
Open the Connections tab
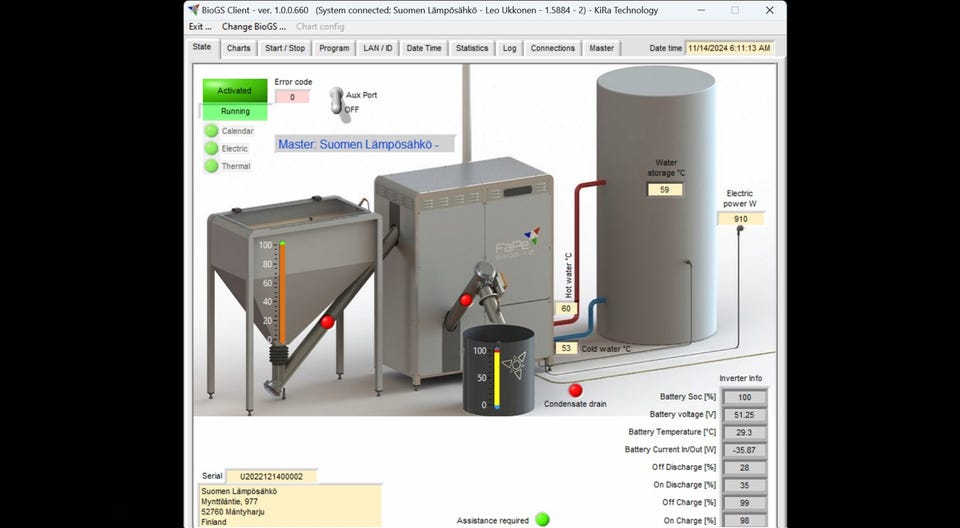553,48
